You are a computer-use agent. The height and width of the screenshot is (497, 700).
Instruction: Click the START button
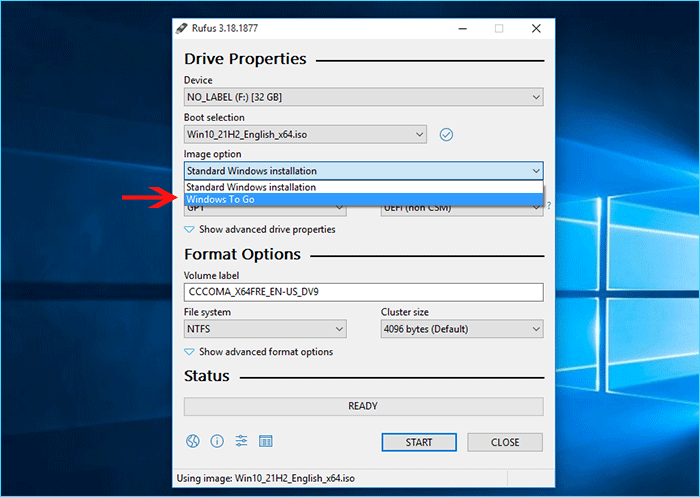(419, 442)
